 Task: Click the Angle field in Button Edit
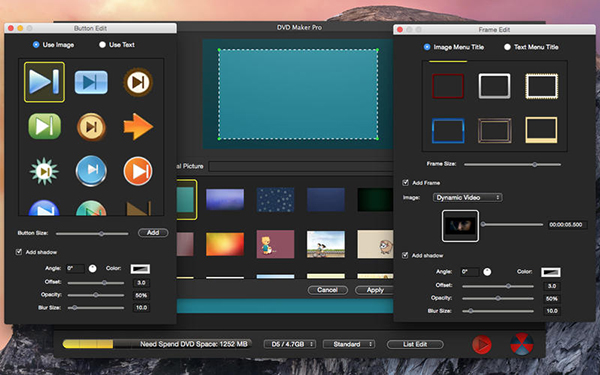(x=75, y=269)
